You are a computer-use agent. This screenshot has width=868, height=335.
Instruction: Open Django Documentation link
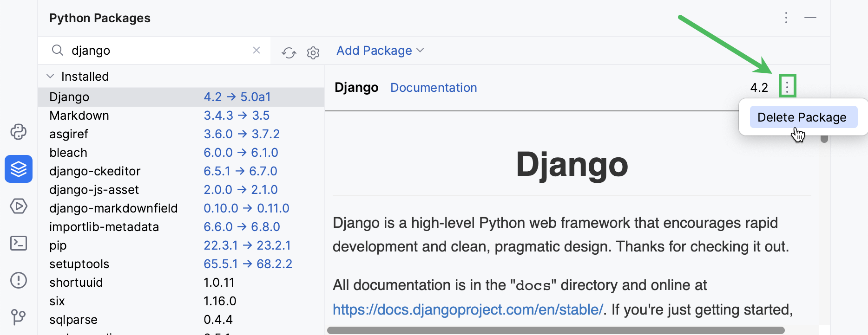434,88
